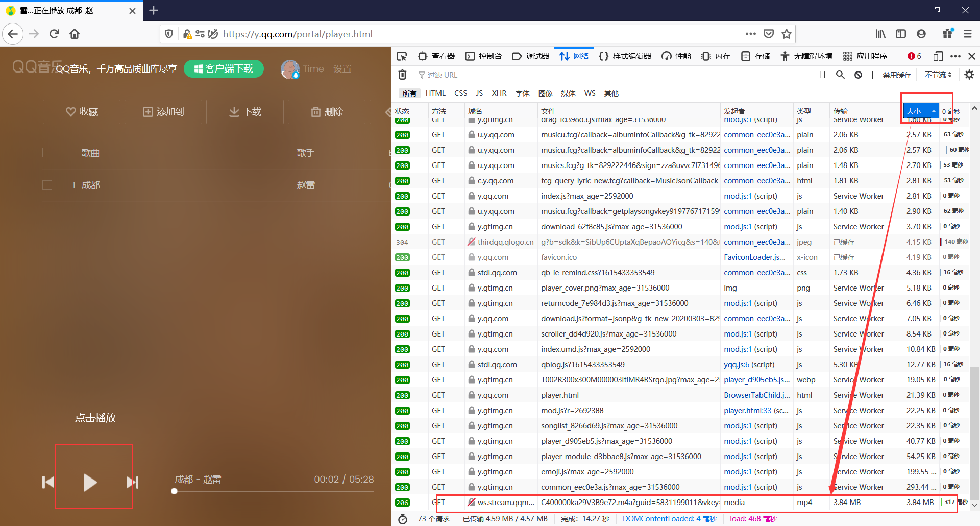Switch to the 控制台 console tab
980x526 pixels.
click(x=484, y=56)
